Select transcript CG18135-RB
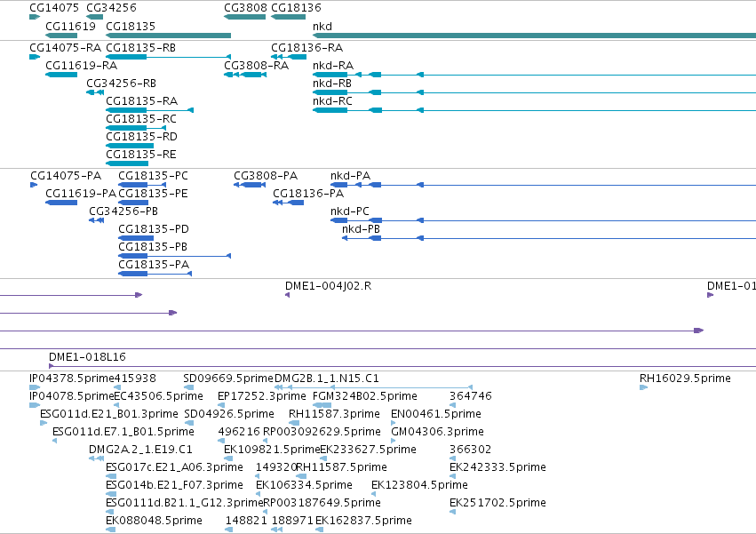 click(x=168, y=57)
